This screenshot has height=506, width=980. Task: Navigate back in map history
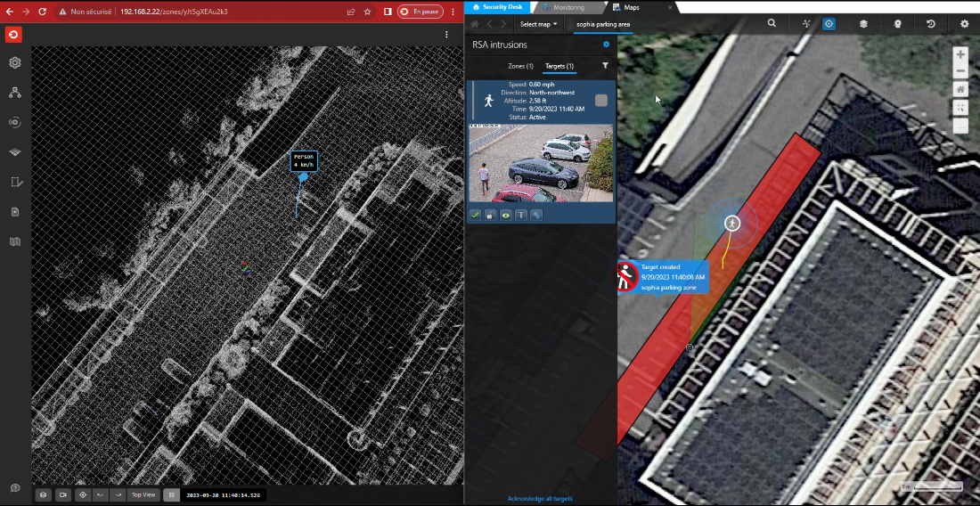(x=489, y=24)
